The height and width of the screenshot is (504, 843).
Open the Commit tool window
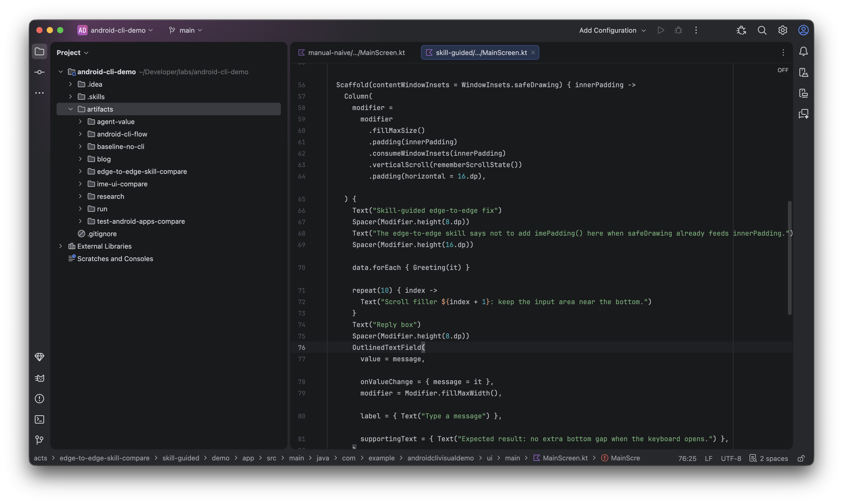pyautogui.click(x=39, y=72)
